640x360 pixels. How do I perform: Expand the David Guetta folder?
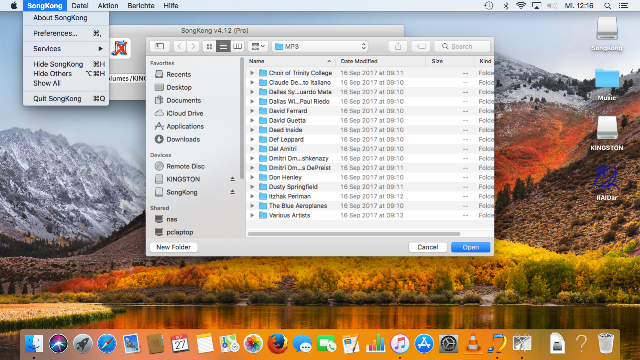click(x=252, y=120)
